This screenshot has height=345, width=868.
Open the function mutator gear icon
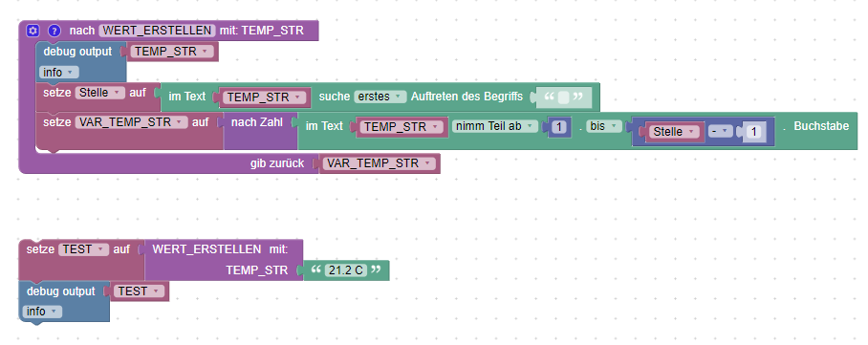(33, 31)
